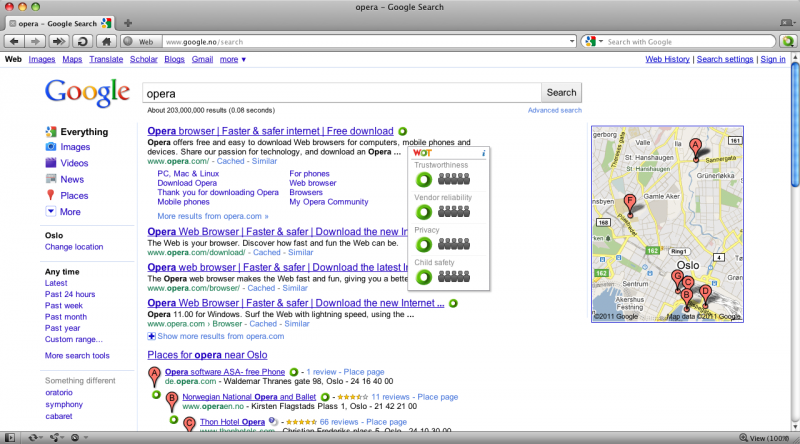This screenshot has height=444, width=800.
Task: Click the fast forward toolbar button
Action: click(59, 41)
